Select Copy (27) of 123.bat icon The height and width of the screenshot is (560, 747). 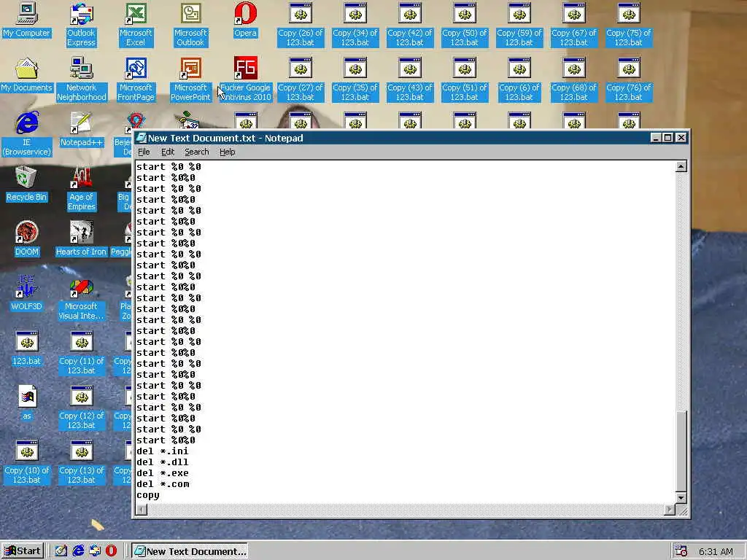click(300, 79)
